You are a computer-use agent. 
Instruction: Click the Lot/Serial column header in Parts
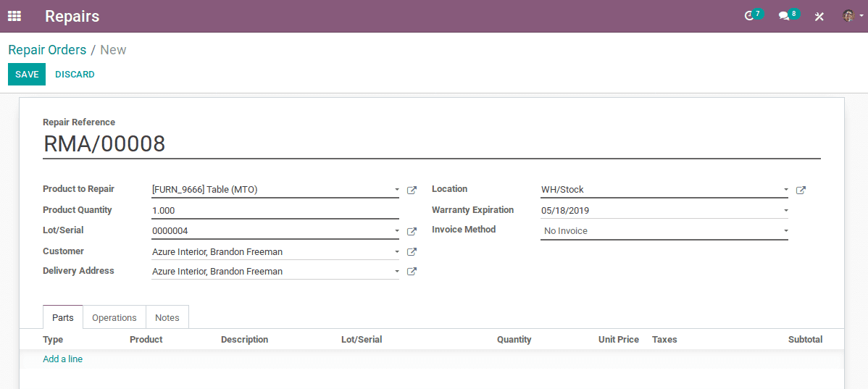362,339
